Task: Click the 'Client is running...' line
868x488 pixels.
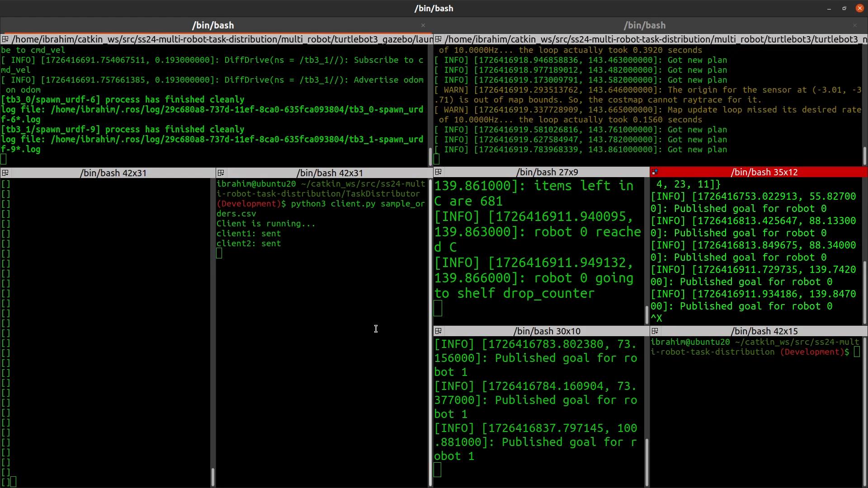Action: 266,224
